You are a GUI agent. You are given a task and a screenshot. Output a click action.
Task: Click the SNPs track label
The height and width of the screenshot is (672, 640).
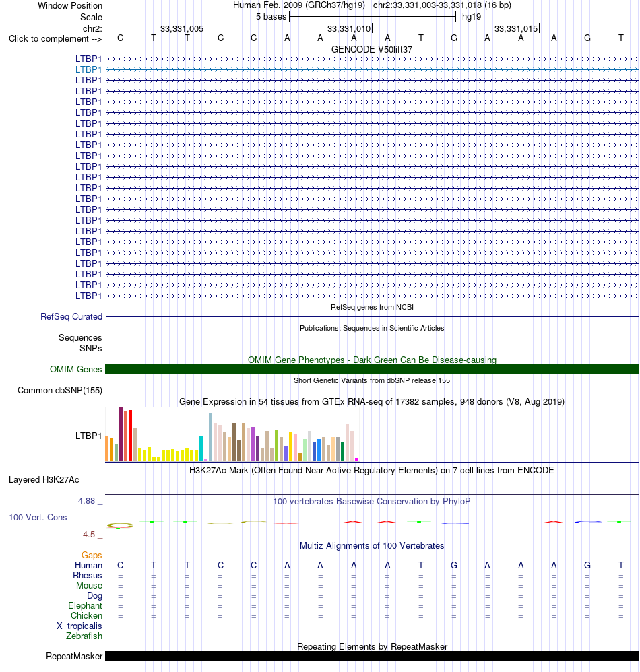click(90, 348)
